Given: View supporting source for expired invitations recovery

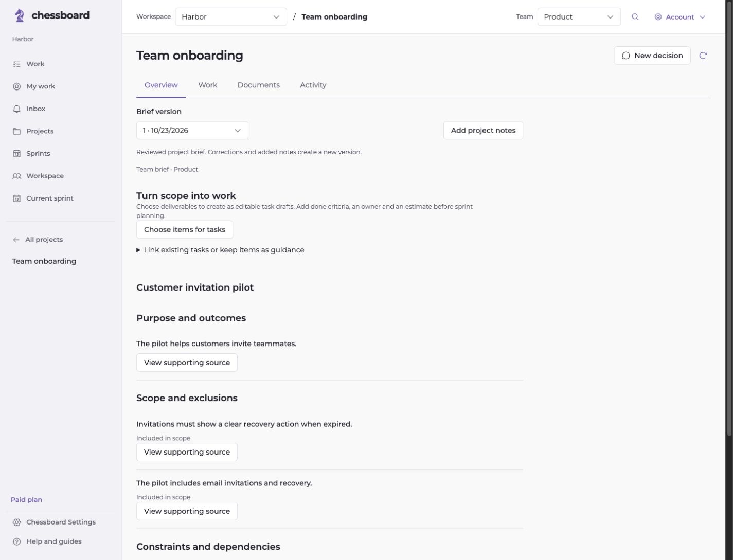Looking at the screenshot, I should [187, 452].
